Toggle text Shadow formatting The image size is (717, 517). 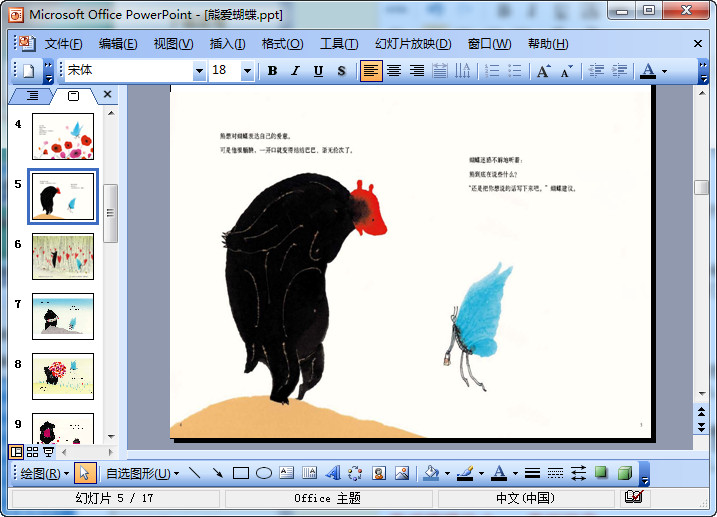coord(341,71)
